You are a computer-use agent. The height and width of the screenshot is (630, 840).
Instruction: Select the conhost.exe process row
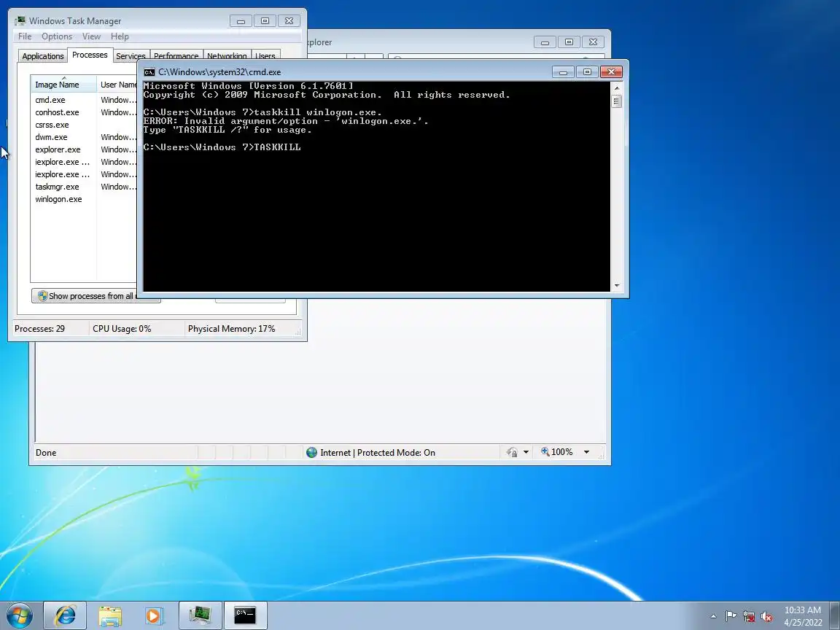(84, 112)
